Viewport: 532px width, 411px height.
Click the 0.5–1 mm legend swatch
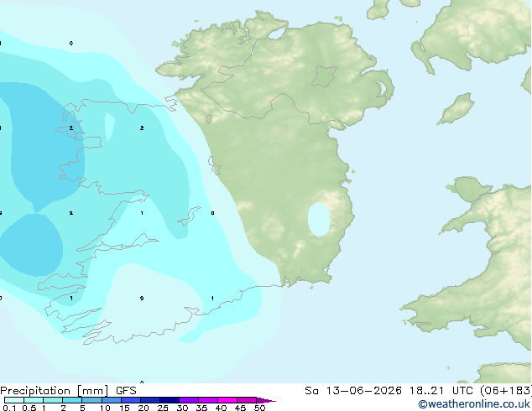pos(34,400)
